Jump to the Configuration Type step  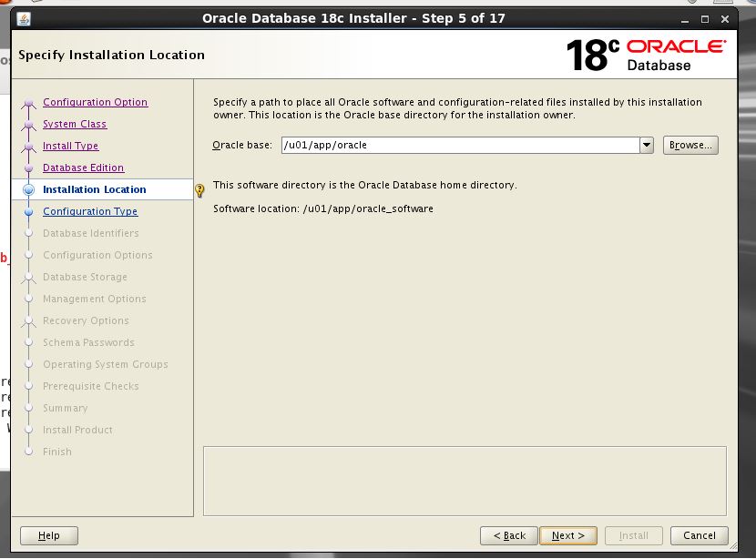tap(90, 211)
